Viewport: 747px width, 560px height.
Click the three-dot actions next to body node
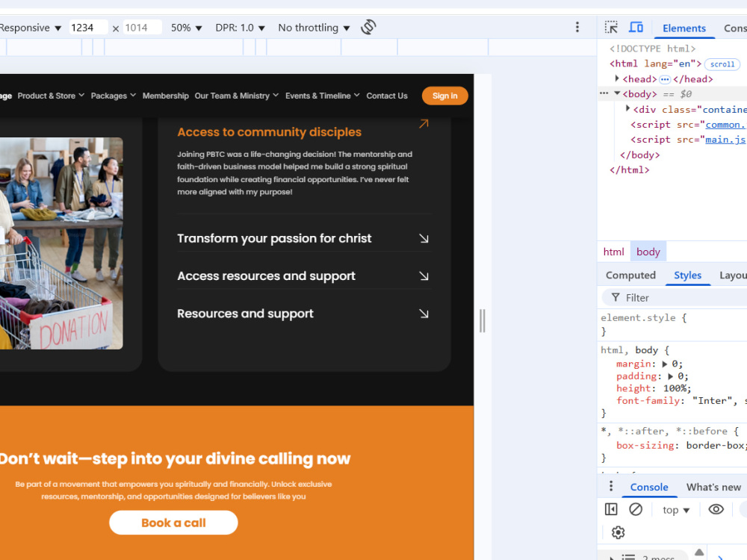point(604,93)
